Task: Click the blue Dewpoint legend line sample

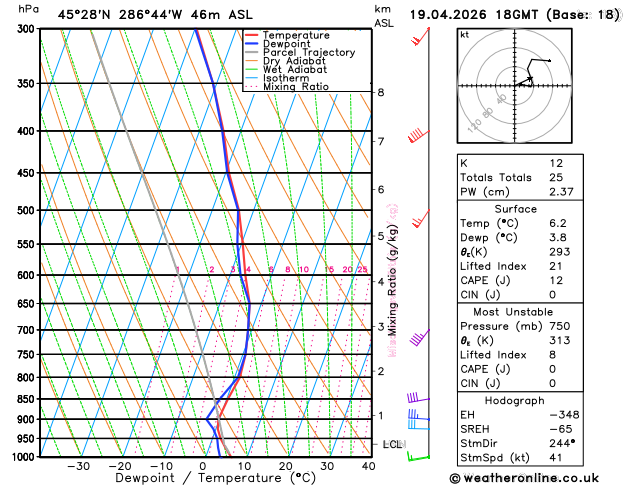Action: point(252,44)
